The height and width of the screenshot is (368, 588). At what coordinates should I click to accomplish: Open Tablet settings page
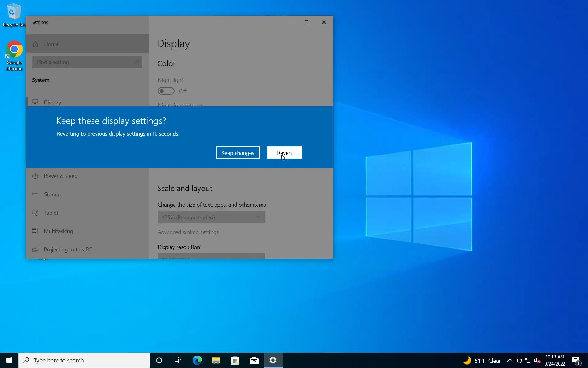(x=51, y=213)
